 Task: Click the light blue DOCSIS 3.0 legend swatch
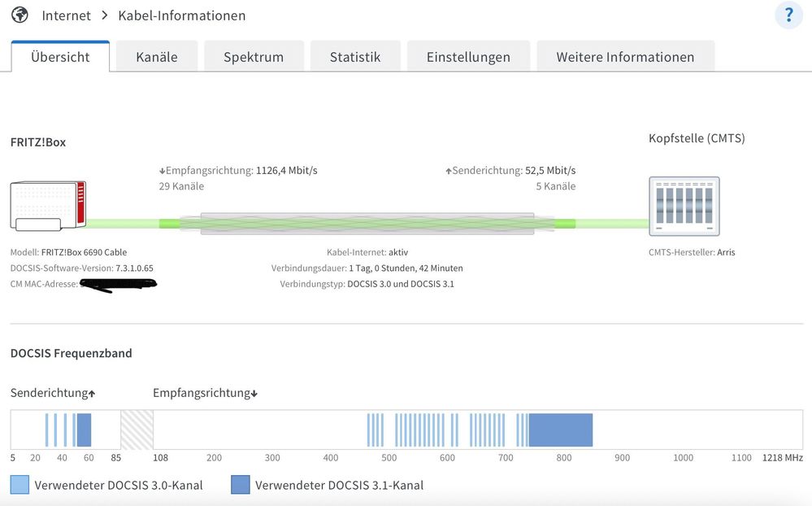[x=20, y=485]
